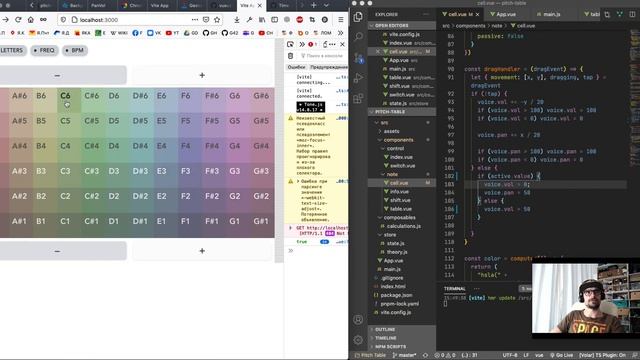This screenshot has height=360, width=640.
Task: Toggle the BPM switch
Action: (x=75, y=50)
